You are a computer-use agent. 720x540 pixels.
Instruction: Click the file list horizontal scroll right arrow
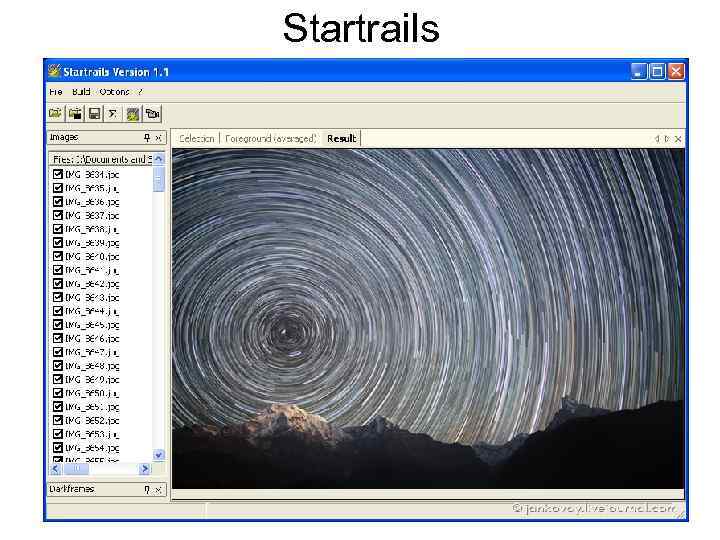[145, 469]
